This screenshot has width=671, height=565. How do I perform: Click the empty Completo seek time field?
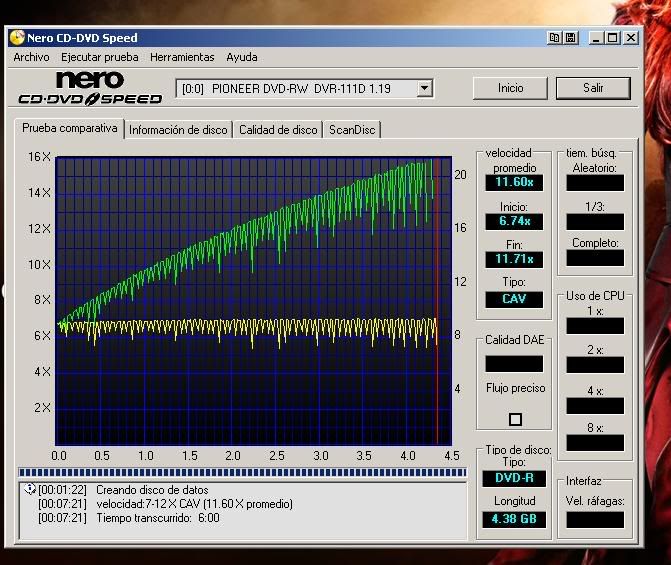tap(595, 258)
